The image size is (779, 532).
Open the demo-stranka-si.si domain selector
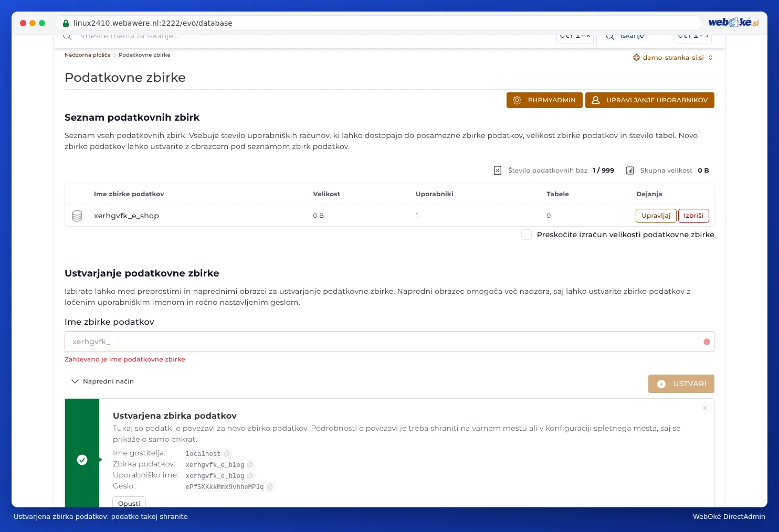pos(673,58)
